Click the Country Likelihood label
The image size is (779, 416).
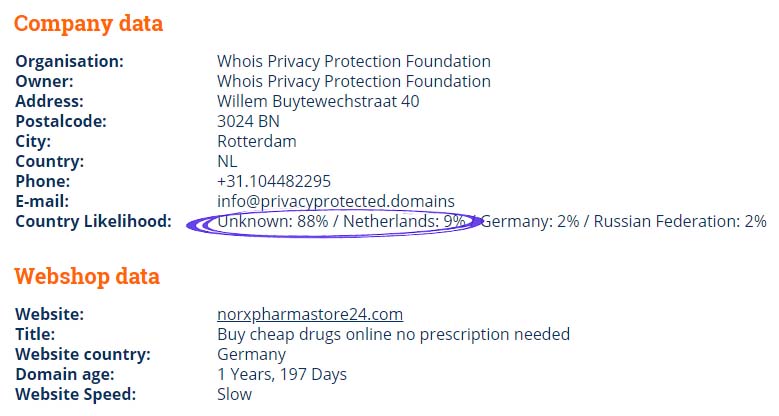point(93,221)
